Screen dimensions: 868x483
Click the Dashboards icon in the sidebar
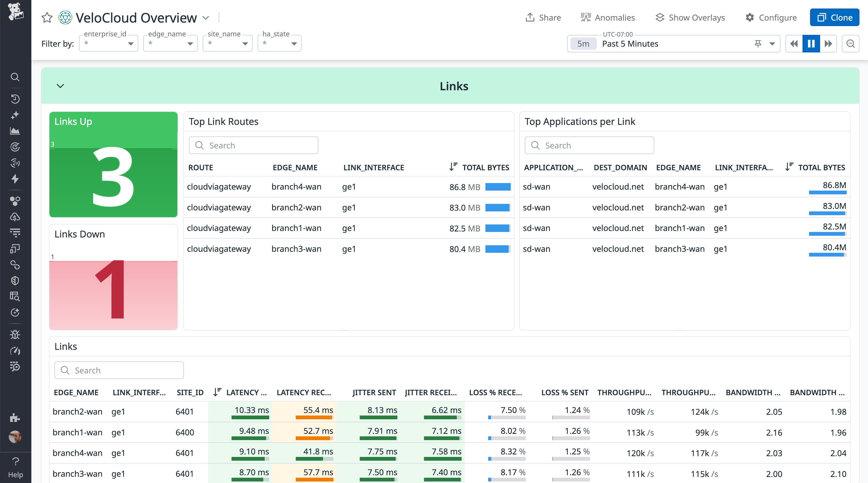click(x=15, y=249)
